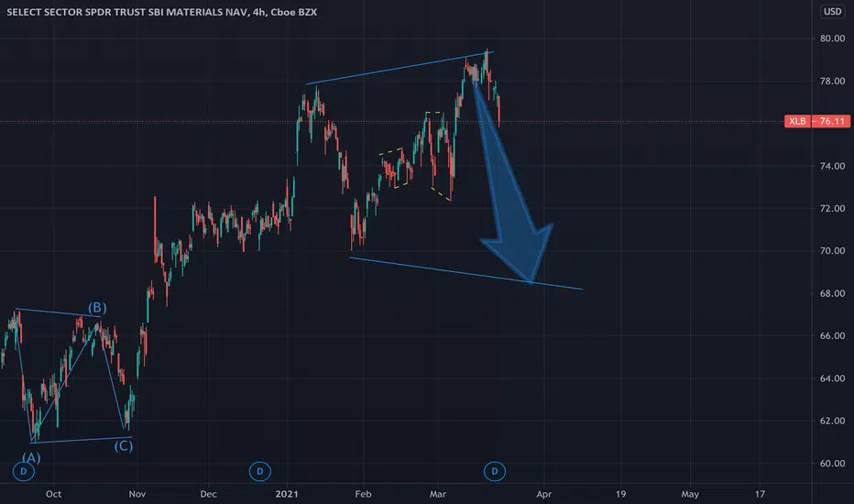
Task: Click the 70.00 price axis label
Action: point(832,251)
